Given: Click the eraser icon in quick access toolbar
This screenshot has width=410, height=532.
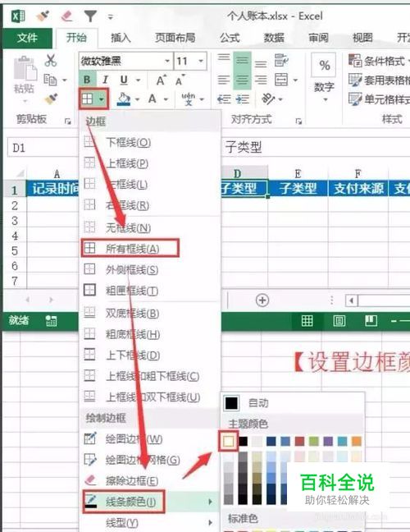Looking at the screenshot, I should pyautogui.click(x=66, y=16).
